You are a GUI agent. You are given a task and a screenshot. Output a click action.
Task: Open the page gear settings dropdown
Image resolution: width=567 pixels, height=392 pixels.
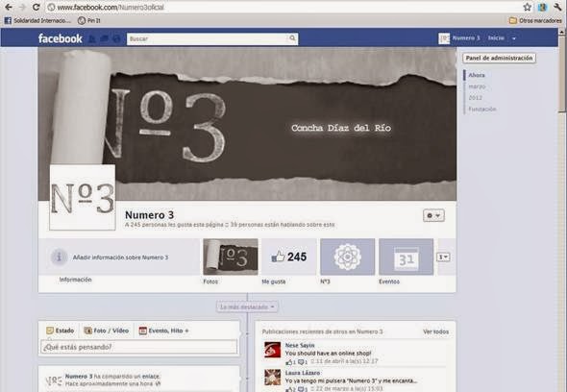[x=433, y=215]
